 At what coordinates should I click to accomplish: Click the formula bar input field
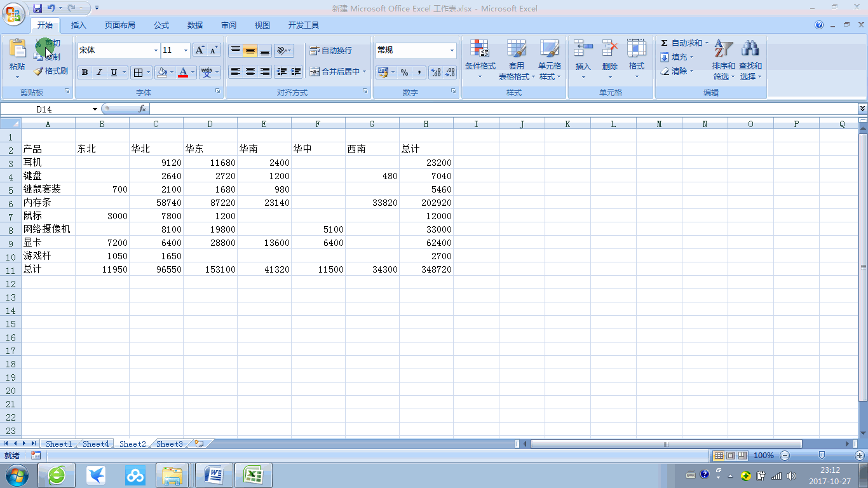tap(502, 109)
